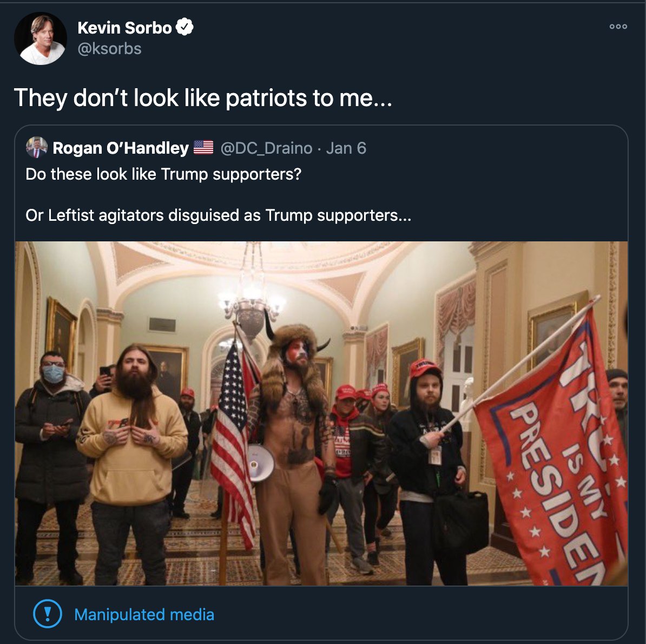Open the Rogan O'Handley name link

point(121,148)
